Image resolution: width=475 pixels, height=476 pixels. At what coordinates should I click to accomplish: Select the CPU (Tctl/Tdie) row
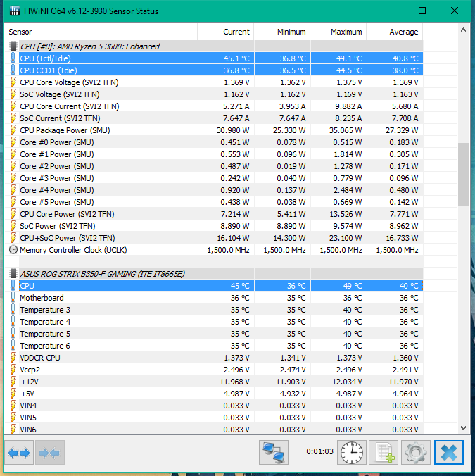pos(214,58)
